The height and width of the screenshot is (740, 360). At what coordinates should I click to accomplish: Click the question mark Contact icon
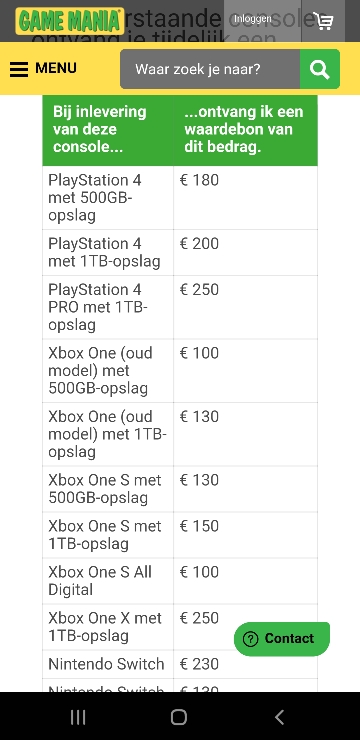point(250,639)
